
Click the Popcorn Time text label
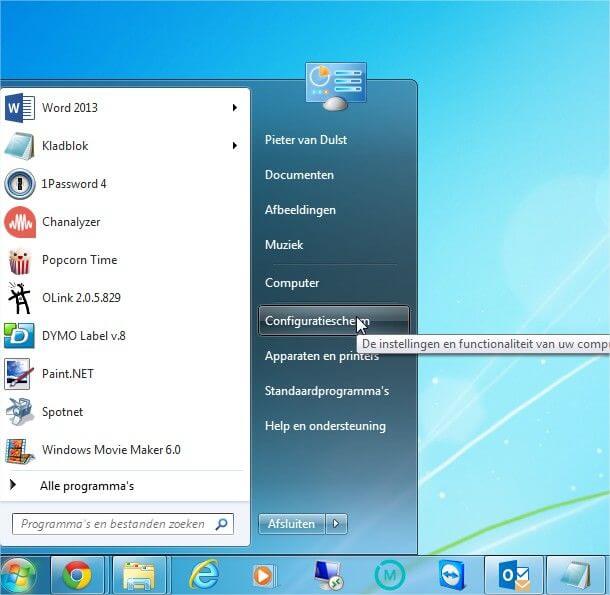click(x=79, y=260)
